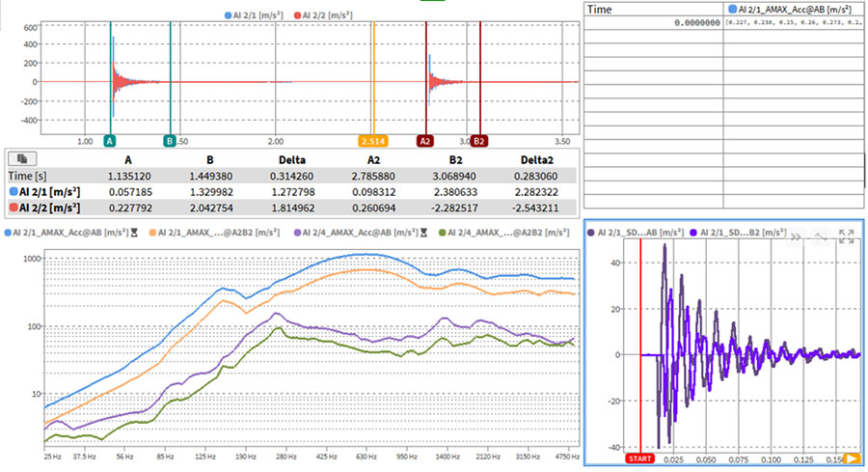Screen dimensions: 868x472
Task: Select value 0.283060 in cursor table
Action: point(537,177)
